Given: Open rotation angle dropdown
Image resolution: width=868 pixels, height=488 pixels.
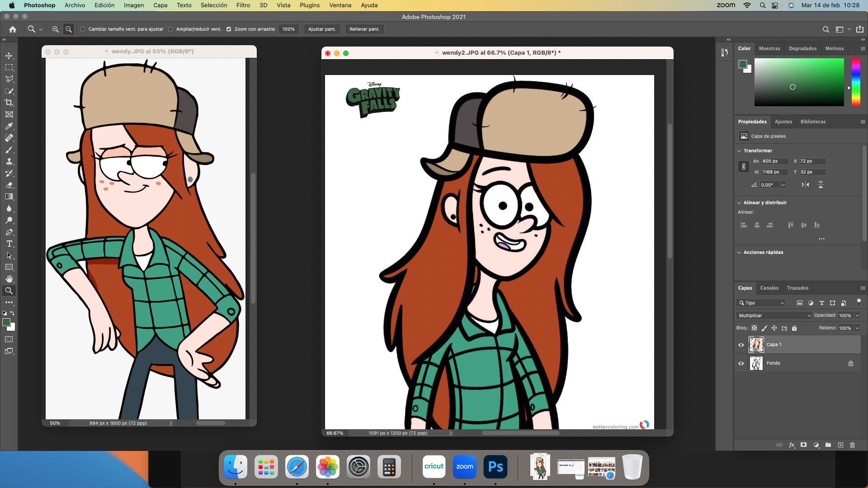Looking at the screenshot, I should click(x=783, y=185).
